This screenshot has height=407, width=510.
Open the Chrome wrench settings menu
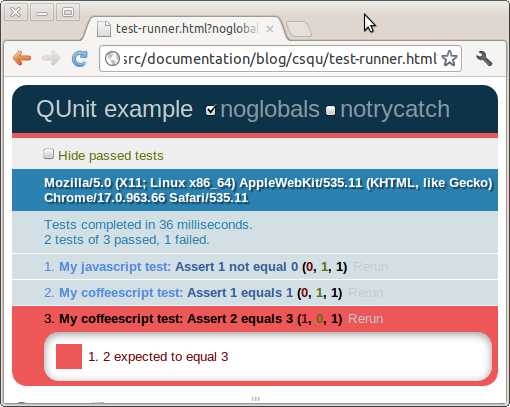[484, 59]
